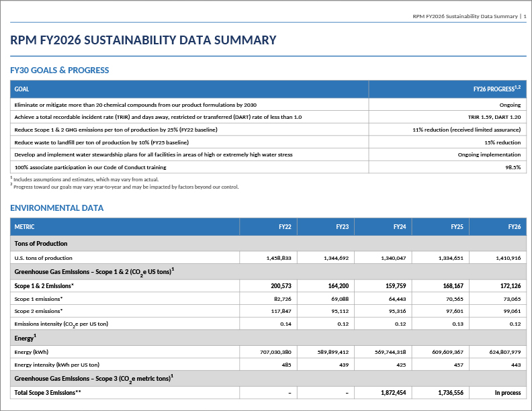Click FY24 Scope 2 value 95,316
The width and height of the screenshot is (532, 411).
point(397,311)
